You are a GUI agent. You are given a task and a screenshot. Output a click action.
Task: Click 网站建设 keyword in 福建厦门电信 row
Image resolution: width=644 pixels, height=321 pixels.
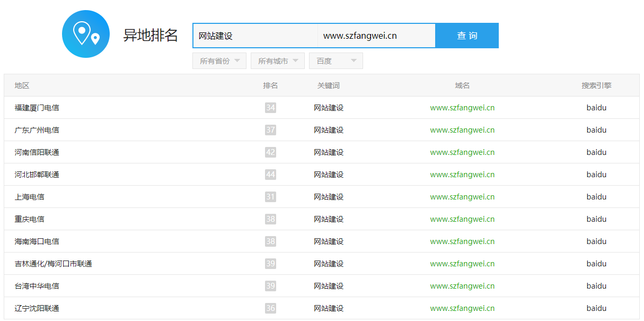329,108
